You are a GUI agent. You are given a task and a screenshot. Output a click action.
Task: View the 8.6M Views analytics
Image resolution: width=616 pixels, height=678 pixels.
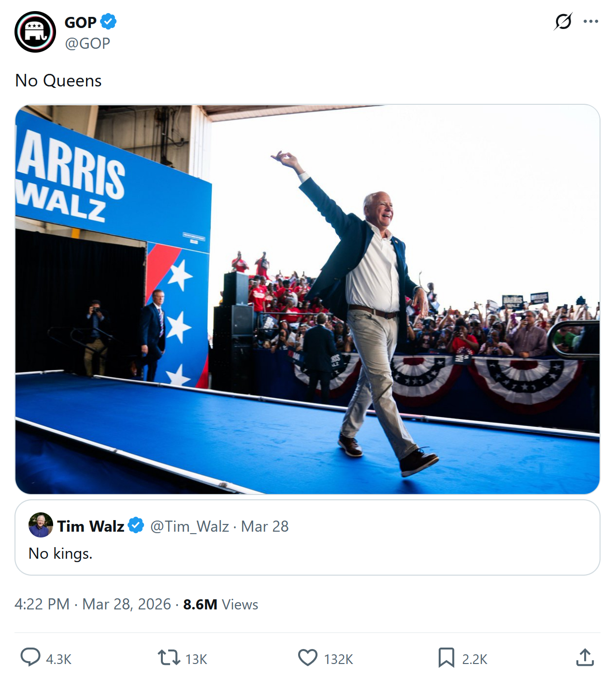[220, 604]
